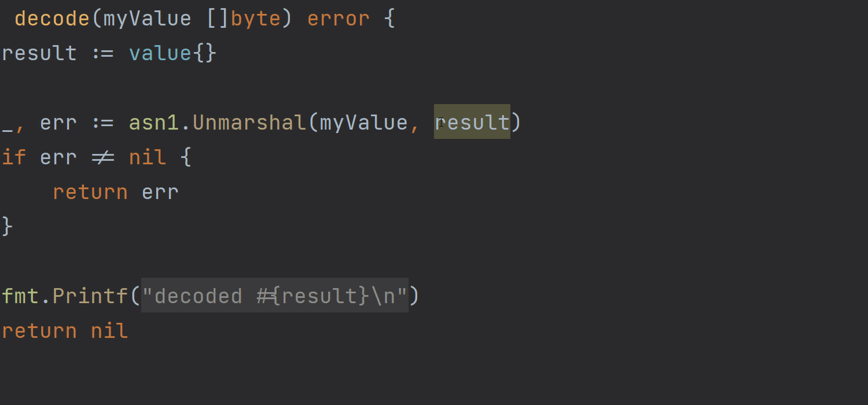868x405 pixels.
Task: Click the closing brace of if block
Action: [x=7, y=226]
